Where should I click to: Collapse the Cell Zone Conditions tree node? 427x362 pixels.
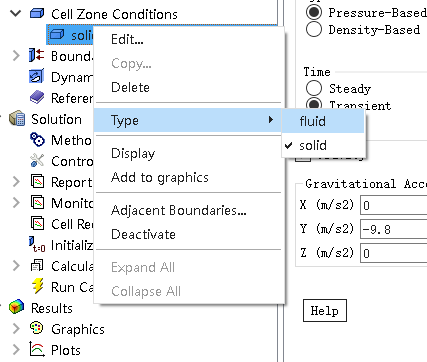(16, 14)
